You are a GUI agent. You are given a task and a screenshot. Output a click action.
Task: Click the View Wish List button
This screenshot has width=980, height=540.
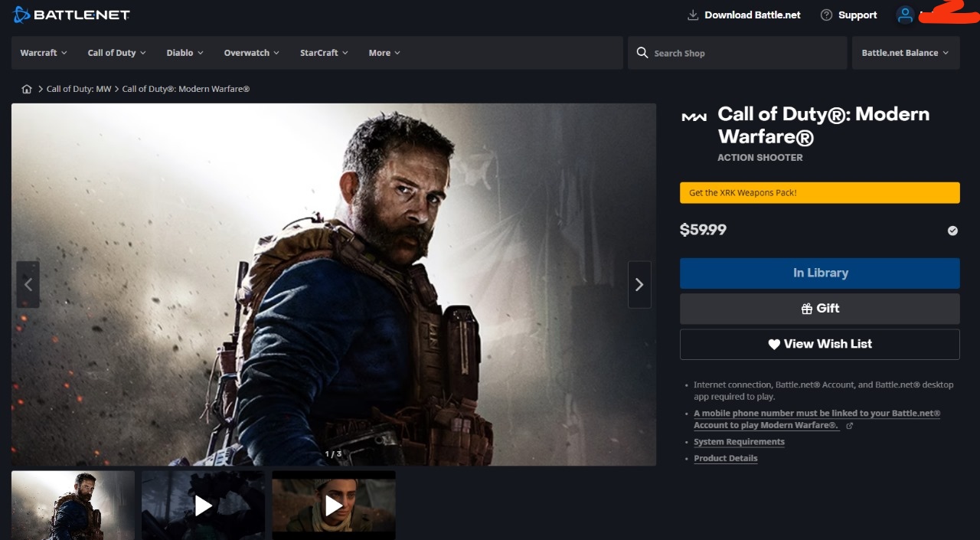click(820, 345)
